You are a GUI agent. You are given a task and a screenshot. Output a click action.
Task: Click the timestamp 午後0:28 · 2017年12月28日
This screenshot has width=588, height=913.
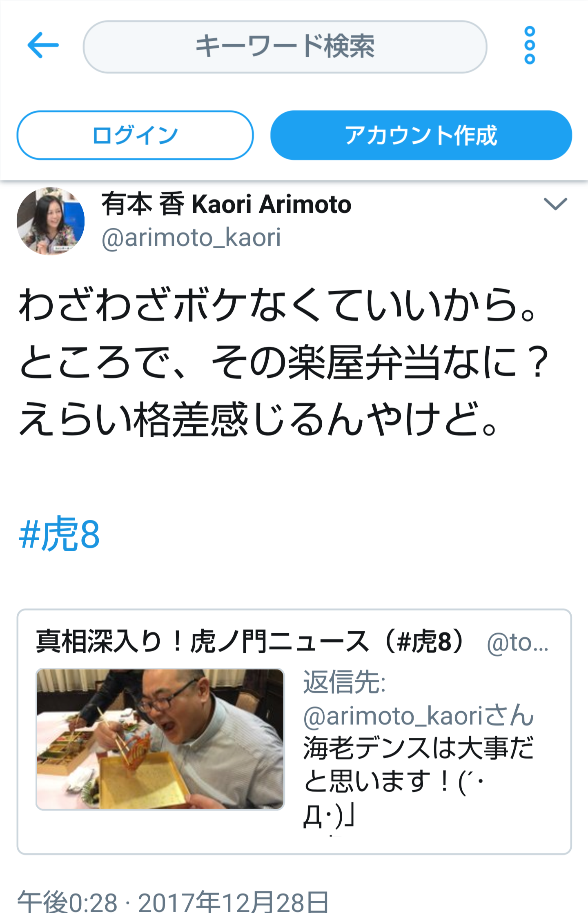click(173, 902)
